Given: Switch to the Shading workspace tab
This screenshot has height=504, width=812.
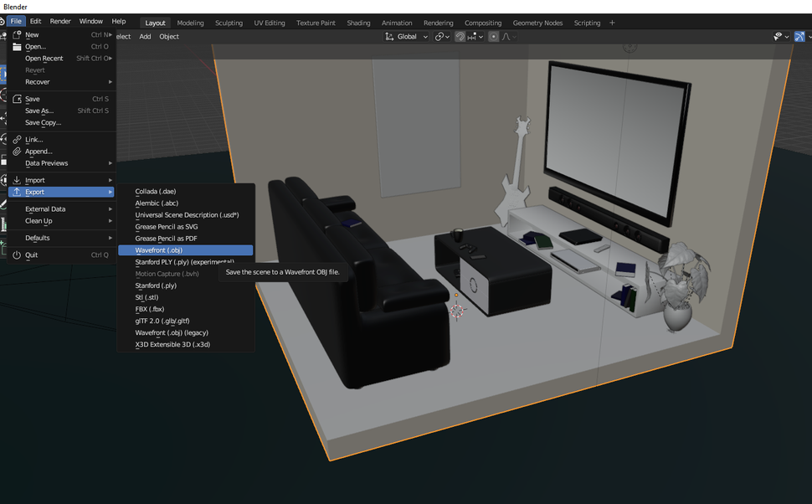Looking at the screenshot, I should (358, 23).
